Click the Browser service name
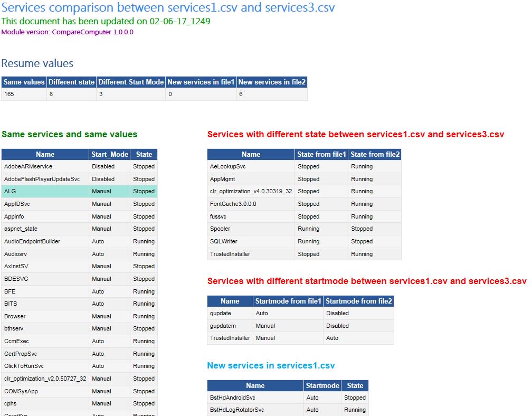This screenshot has width=532, height=416. pos(15,316)
